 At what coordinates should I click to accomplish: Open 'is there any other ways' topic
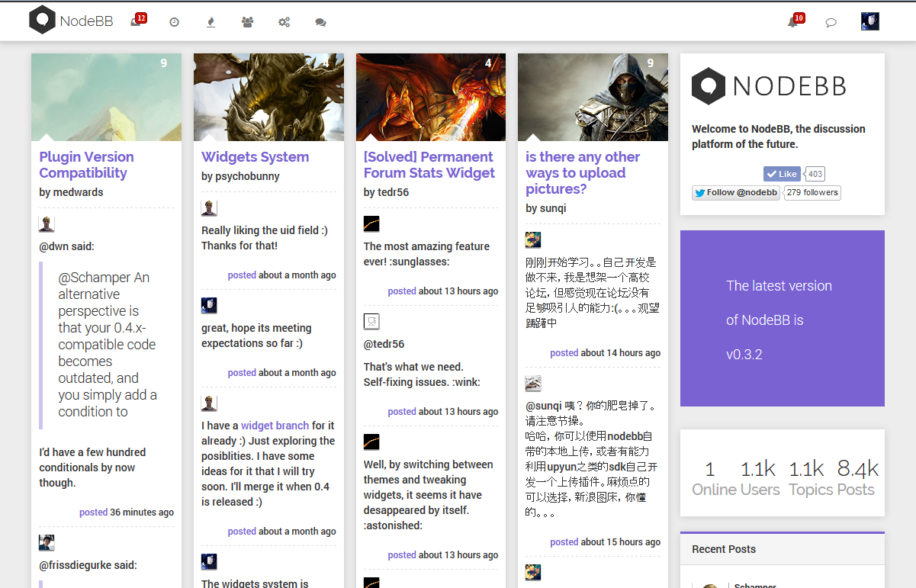pos(583,173)
